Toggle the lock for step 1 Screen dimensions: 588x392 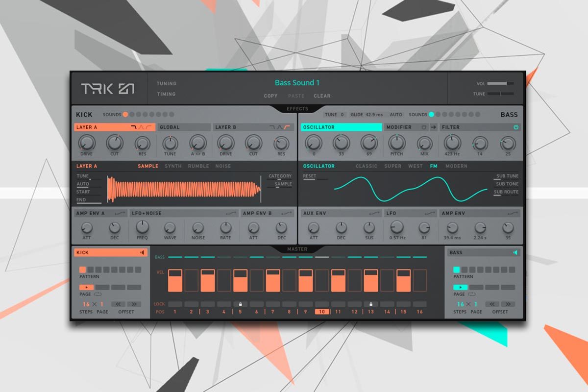(175, 304)
